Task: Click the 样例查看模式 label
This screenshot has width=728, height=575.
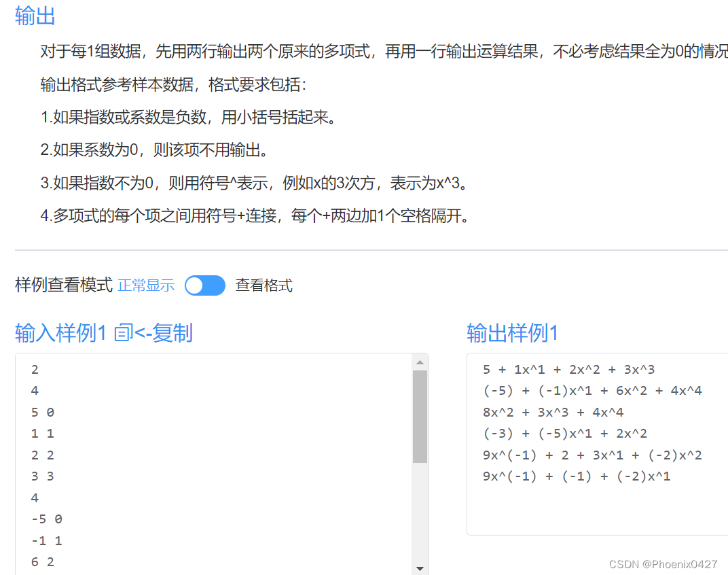Action: 64,285
